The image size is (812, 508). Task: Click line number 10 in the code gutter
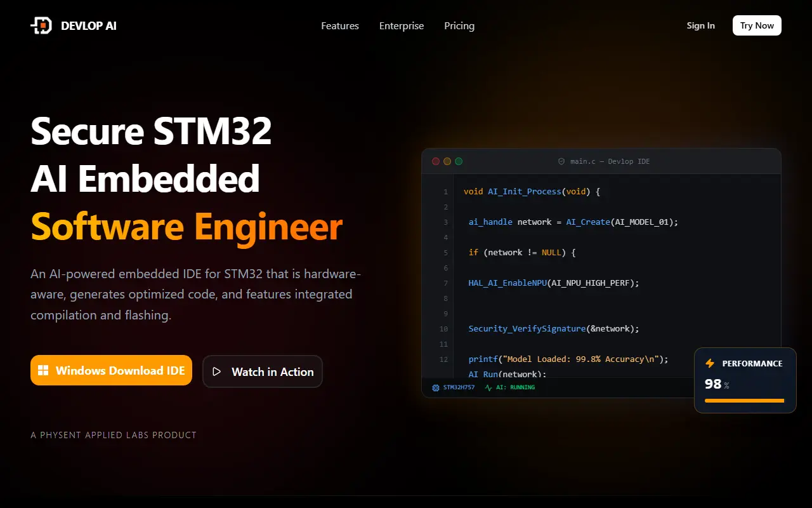443,329
